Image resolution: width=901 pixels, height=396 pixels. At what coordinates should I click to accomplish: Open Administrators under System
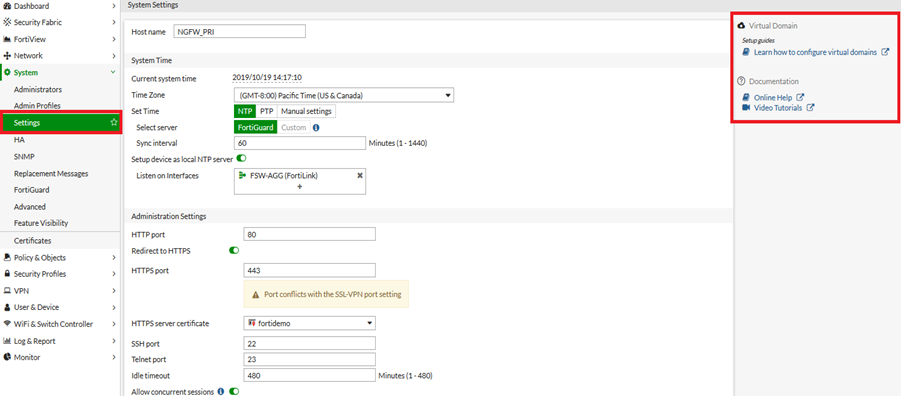point(38,90)
